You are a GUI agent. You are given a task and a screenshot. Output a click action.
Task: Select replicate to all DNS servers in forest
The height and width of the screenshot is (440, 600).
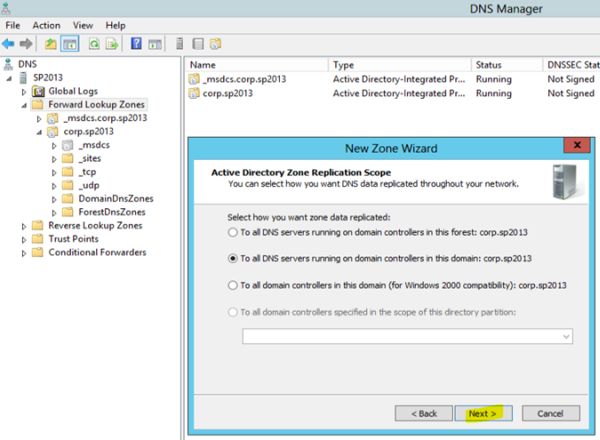232,232
